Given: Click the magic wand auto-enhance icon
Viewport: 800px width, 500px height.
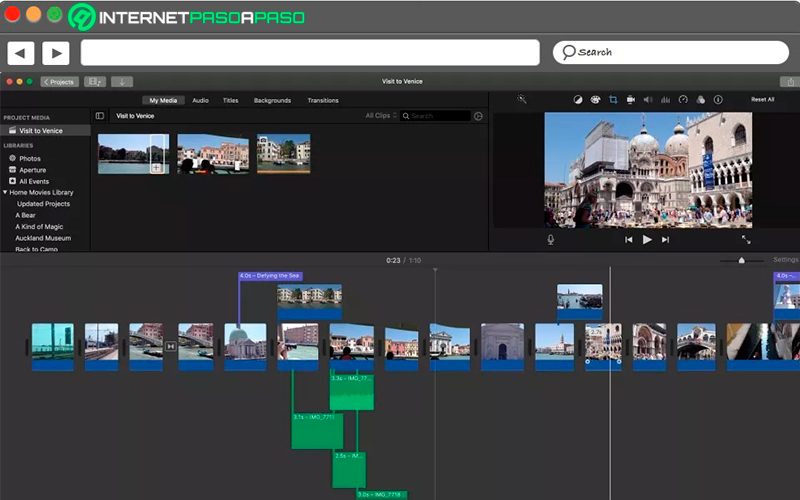Looking at the screenshot, I should click(x=521, y=99).
